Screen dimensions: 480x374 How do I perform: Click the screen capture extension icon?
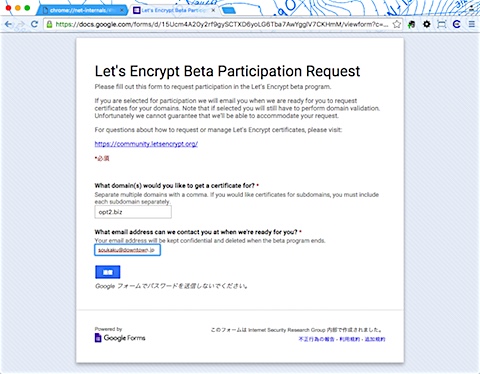click(x=442, y=24)
